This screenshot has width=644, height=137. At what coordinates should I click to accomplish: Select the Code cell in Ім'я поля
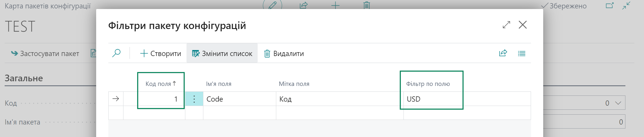[x=240, y=99]
